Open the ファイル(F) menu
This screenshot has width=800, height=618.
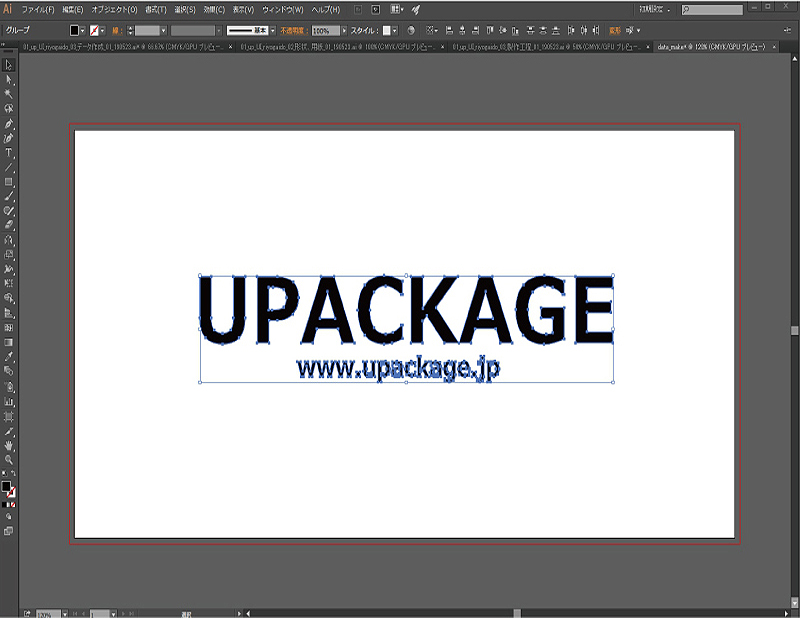pos(38,10)
